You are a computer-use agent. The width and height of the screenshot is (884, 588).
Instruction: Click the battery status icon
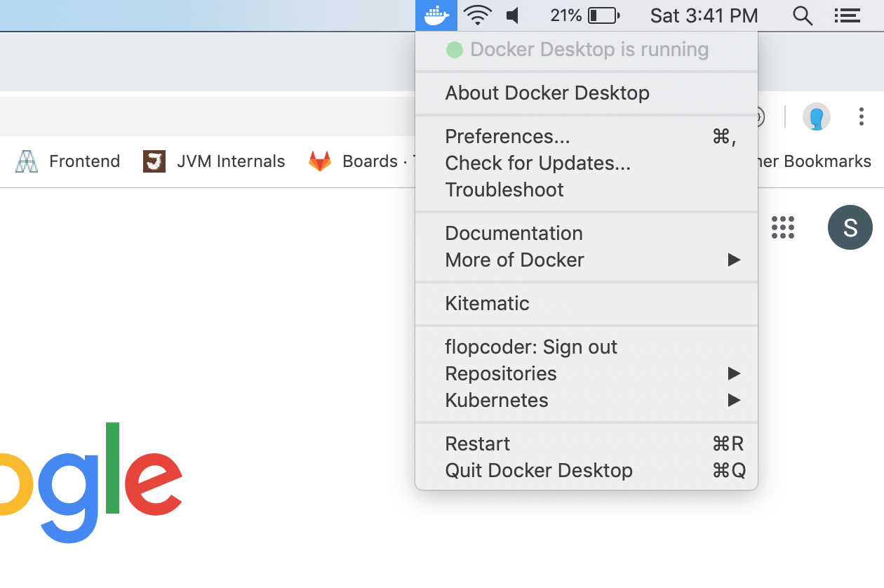(x=603, y=15)
